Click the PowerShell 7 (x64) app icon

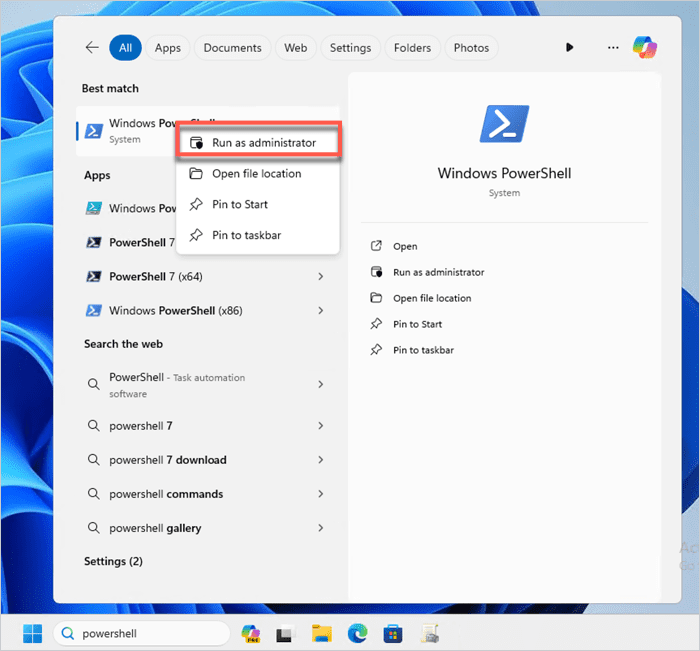(x=93, y=276)
